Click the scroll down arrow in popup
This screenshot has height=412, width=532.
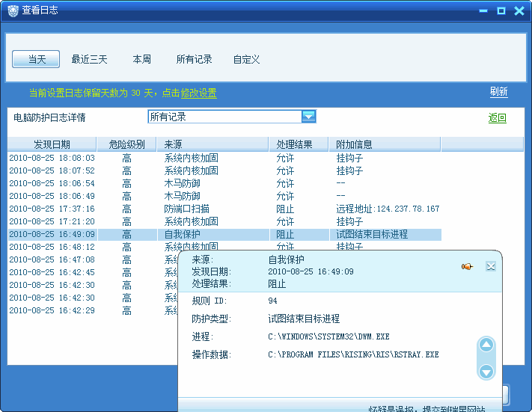(486, 372)
